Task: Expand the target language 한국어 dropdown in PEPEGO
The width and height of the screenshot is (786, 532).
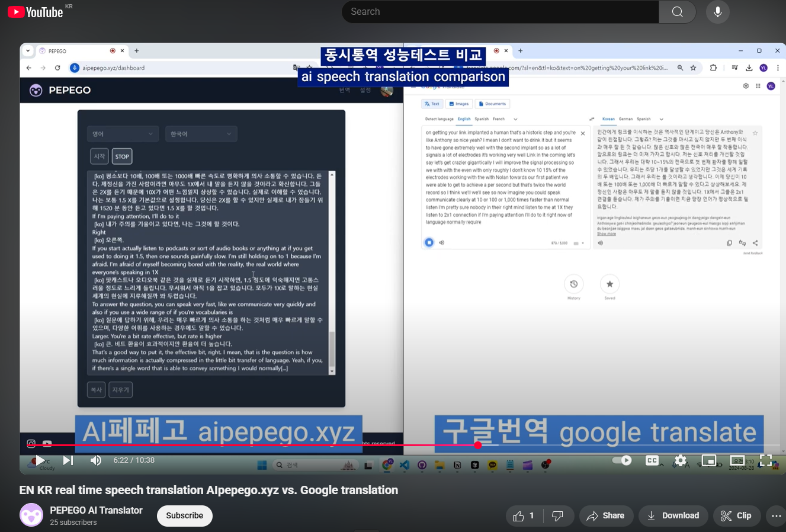Action: pos(201,134)
